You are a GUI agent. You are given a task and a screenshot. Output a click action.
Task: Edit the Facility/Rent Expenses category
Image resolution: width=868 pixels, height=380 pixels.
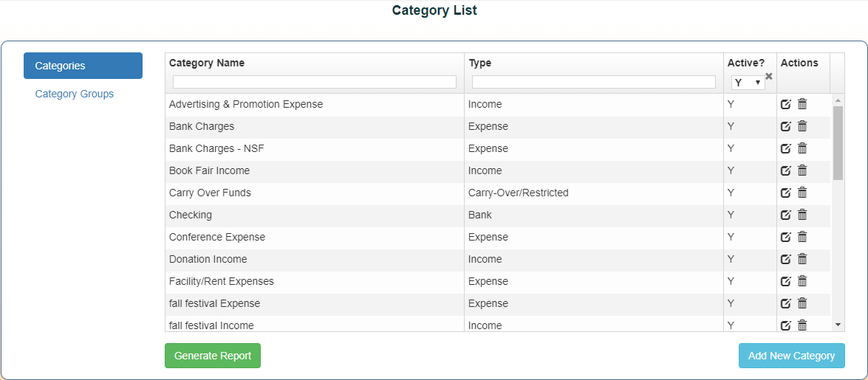point(786,281)
